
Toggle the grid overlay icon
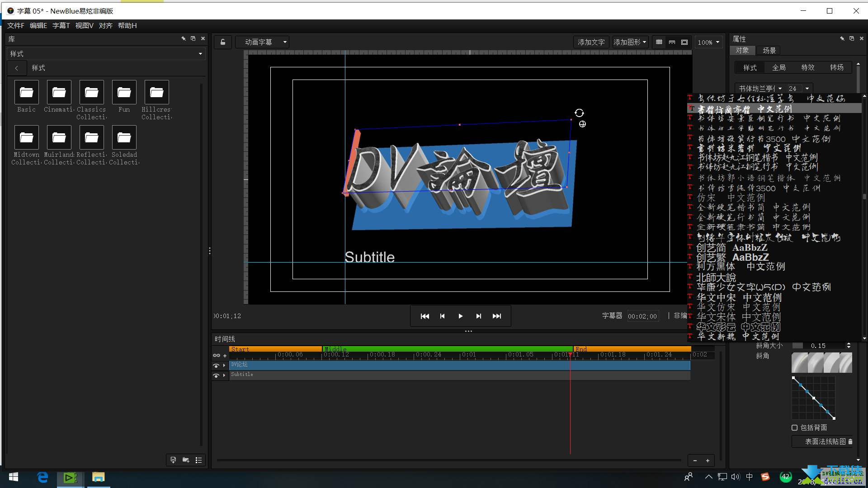659,42
